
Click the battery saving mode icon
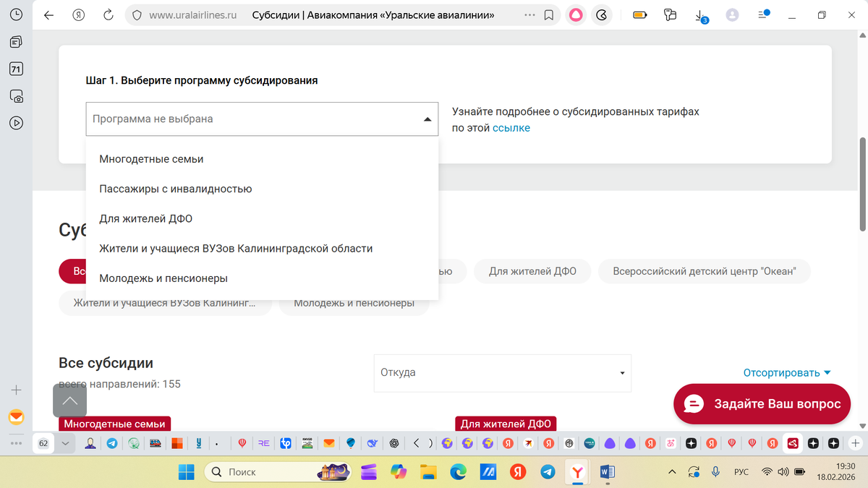[639, 14]
